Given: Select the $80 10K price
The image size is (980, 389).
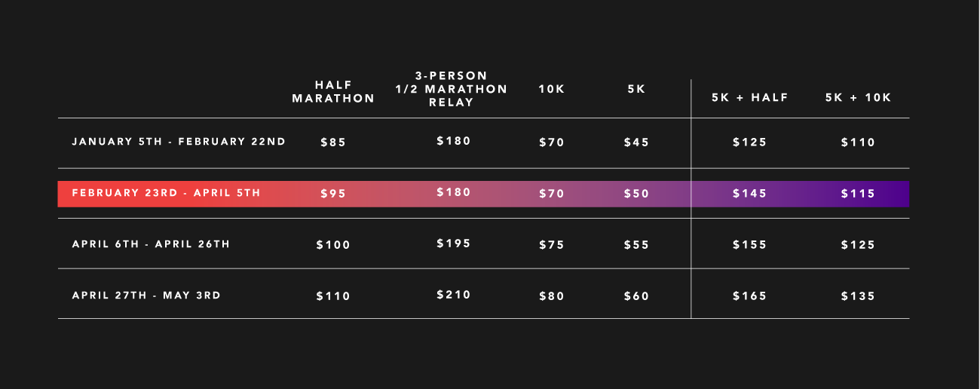Looking at the screenshot, I should (x=552, y=296).
